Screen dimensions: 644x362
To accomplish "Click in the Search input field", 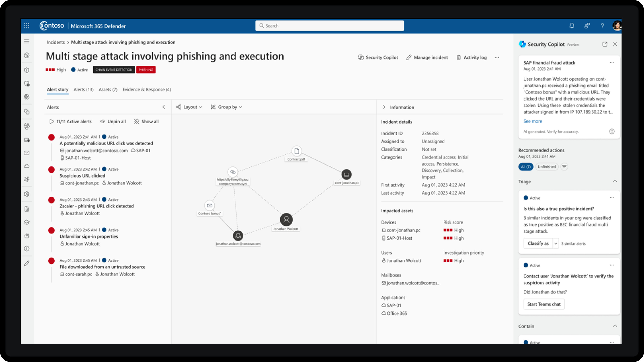I will [x=329, y=26].
